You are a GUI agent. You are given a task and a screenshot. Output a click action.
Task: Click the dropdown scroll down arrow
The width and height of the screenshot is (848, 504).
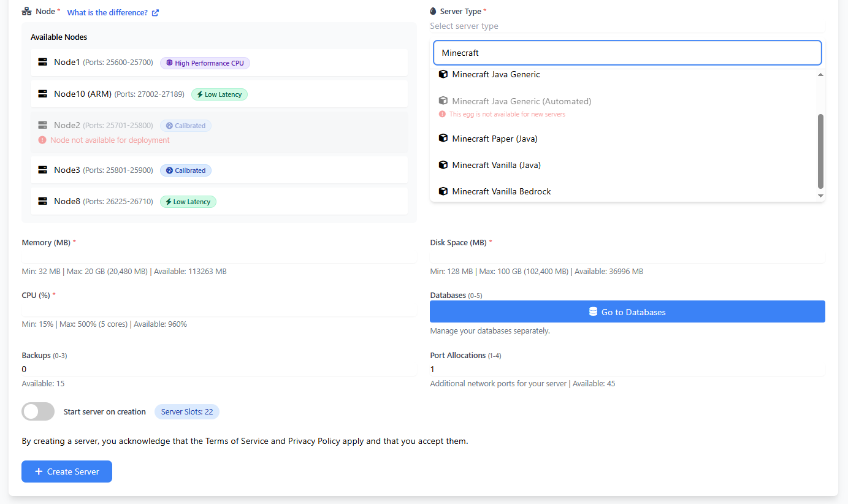[x=820, y=196]
